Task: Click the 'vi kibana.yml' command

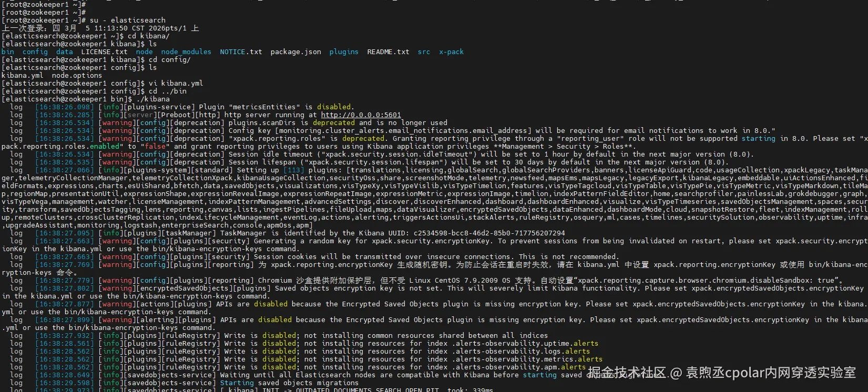Action: 176,83
